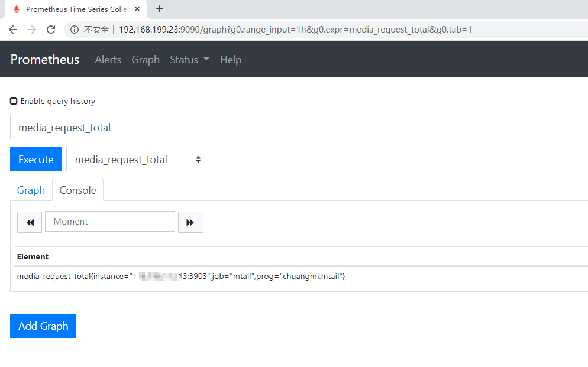Click the Element column header
The height and width of the screenshot is (367, 588).
click(x=33, y=256)
